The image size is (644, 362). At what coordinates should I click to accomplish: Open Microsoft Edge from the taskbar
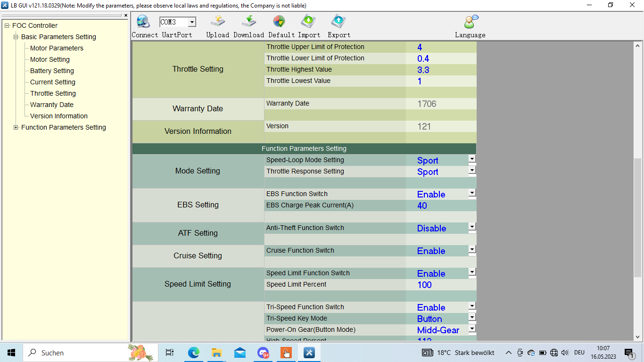pos(194,353)
